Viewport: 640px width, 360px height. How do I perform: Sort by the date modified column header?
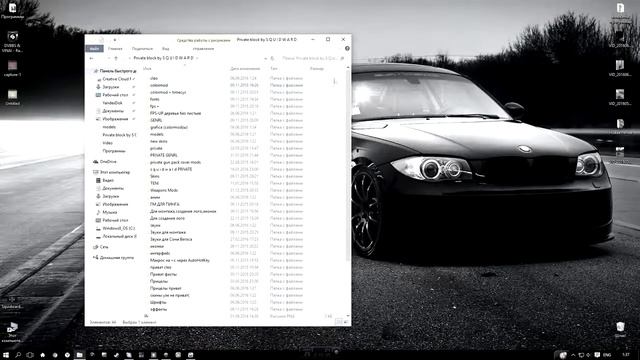point(245,69)
